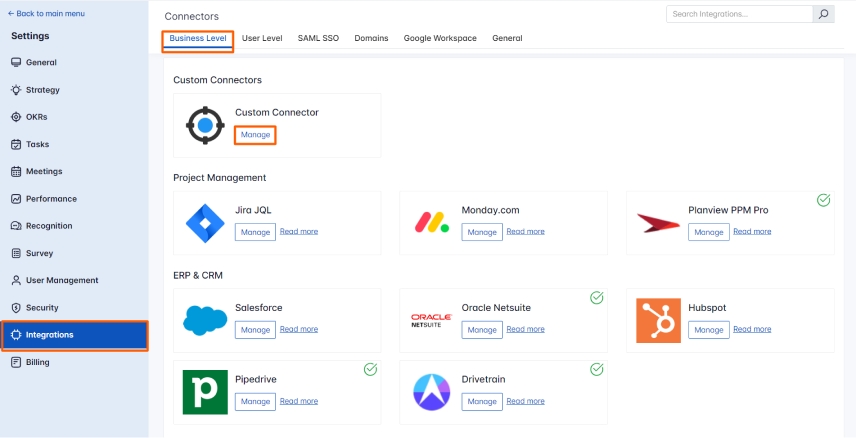Click the Billing receipt icon
Image resolution: width=856 pixels, height=438 pixels.
[x=16, y=362]
